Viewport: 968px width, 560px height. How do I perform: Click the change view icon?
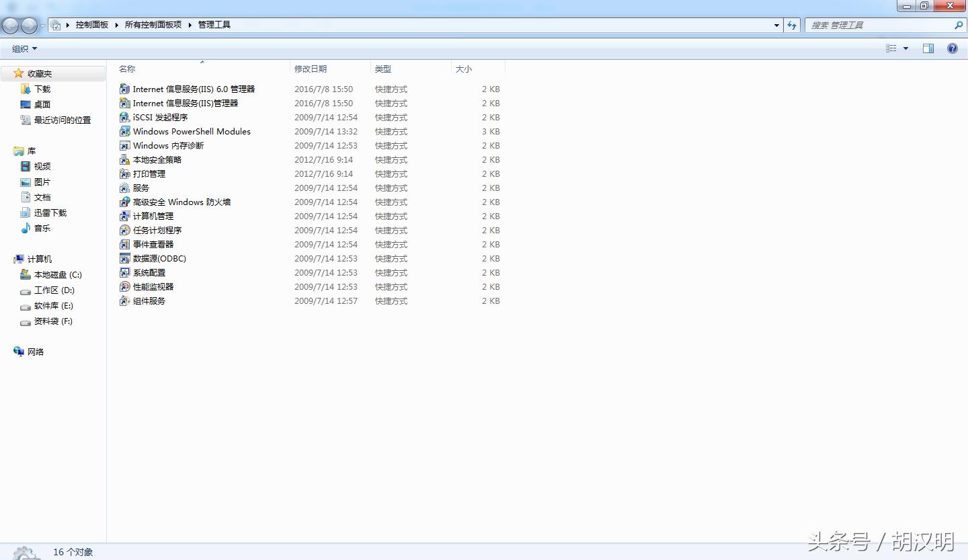[891, 48]
